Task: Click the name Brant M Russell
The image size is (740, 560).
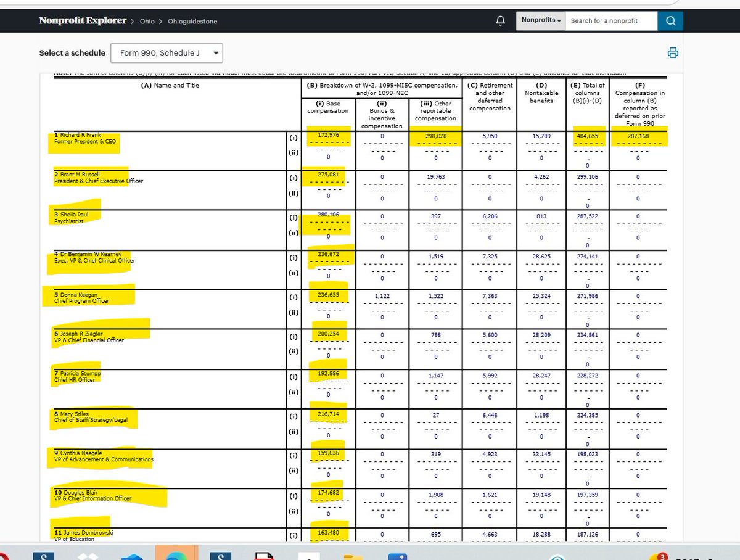Action: (x=79, y=175)
